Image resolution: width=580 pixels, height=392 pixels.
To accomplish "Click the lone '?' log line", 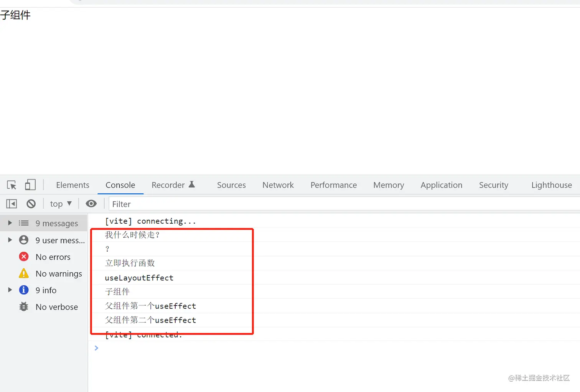I will pyautogui.click(x=334, y=249).
